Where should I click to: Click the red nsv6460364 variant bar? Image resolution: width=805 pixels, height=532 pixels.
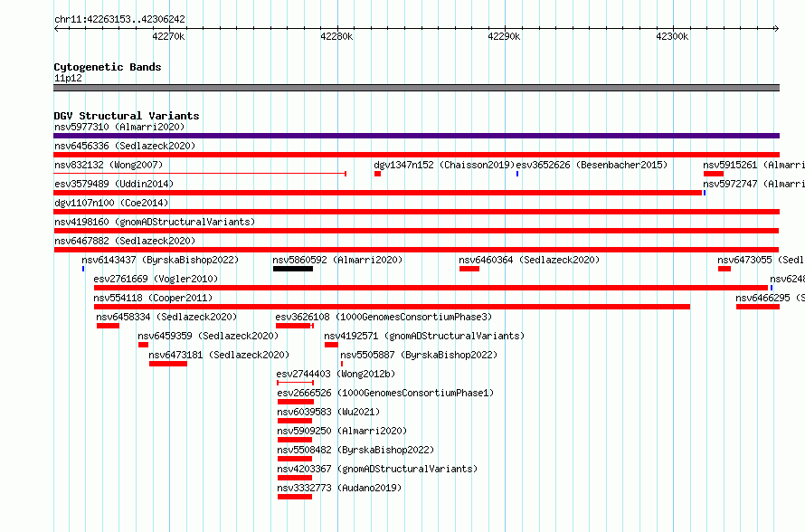[x=469, y=269]
